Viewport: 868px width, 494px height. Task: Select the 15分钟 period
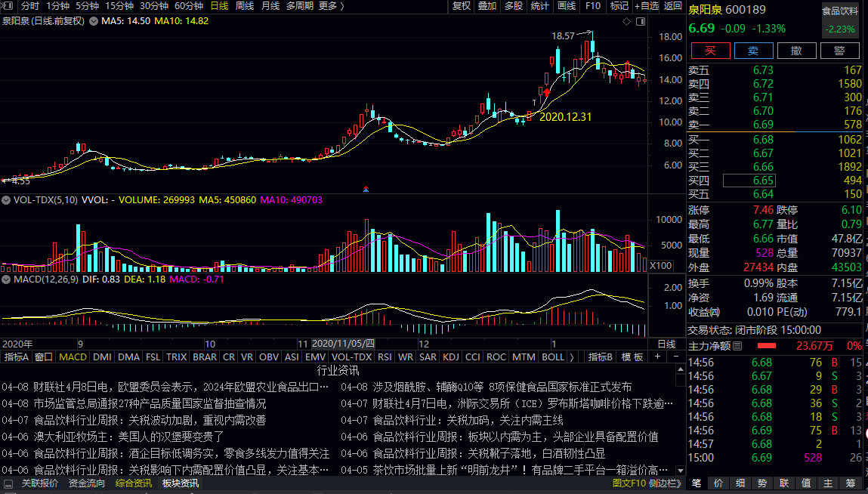click(119, 6)
